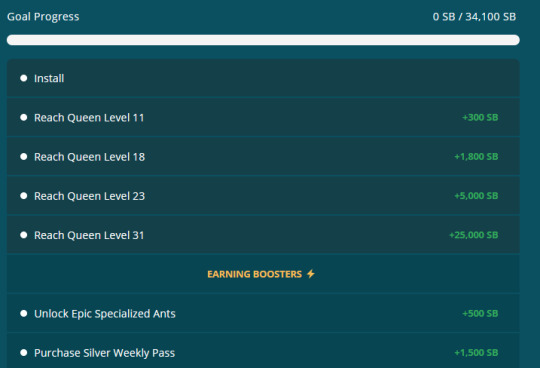Viewport: 540px width, 368px height.
Task: Select Reach Queen Level 31 goal
Action: pyautogui.click(x=263, y=235)
